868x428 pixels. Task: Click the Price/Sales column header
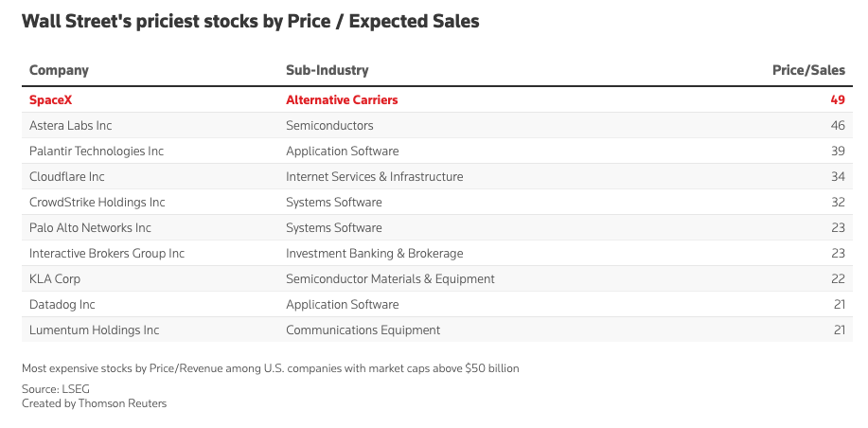808,70
